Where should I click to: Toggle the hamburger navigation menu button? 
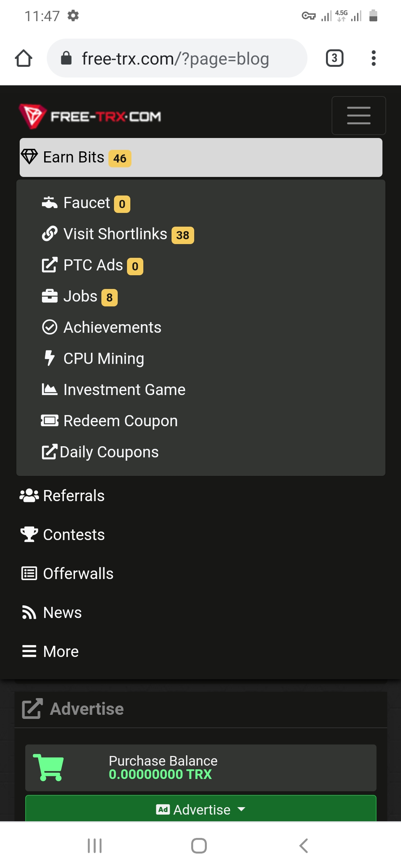[359, 115]
